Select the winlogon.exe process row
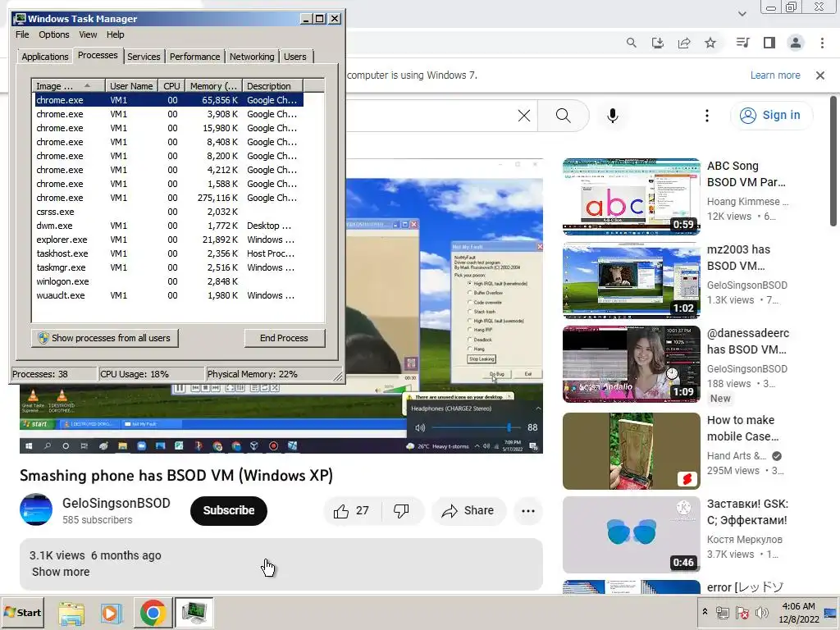This screenshot has width=840, height=630. pos(169,281)
